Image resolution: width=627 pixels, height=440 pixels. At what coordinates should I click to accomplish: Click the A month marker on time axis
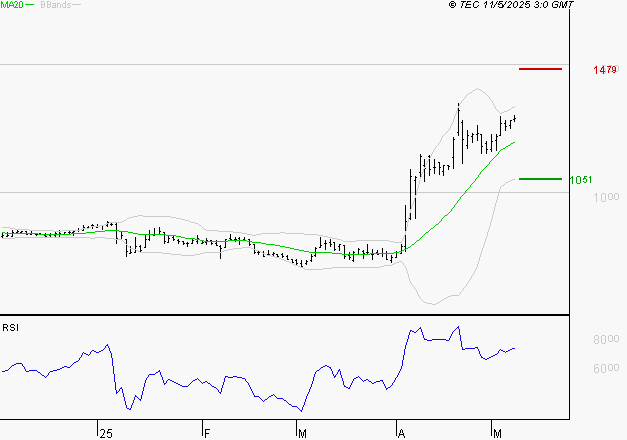click(x=401, y=434)
